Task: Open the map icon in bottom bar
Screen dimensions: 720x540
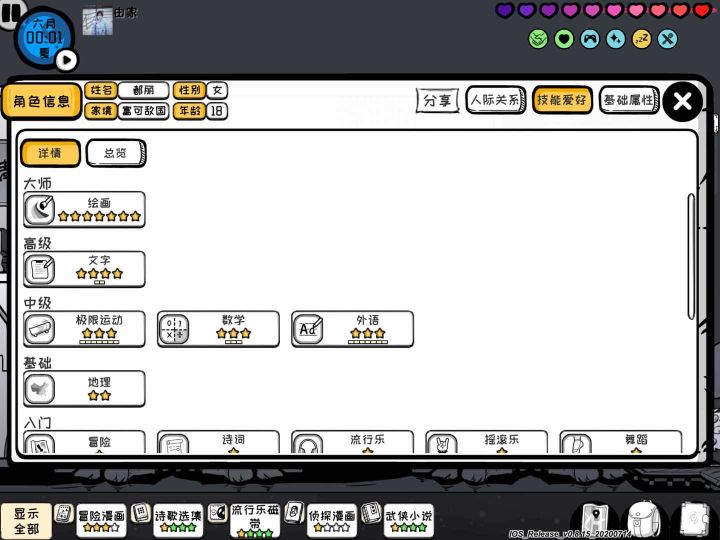Action: click(x=595, y=521)
